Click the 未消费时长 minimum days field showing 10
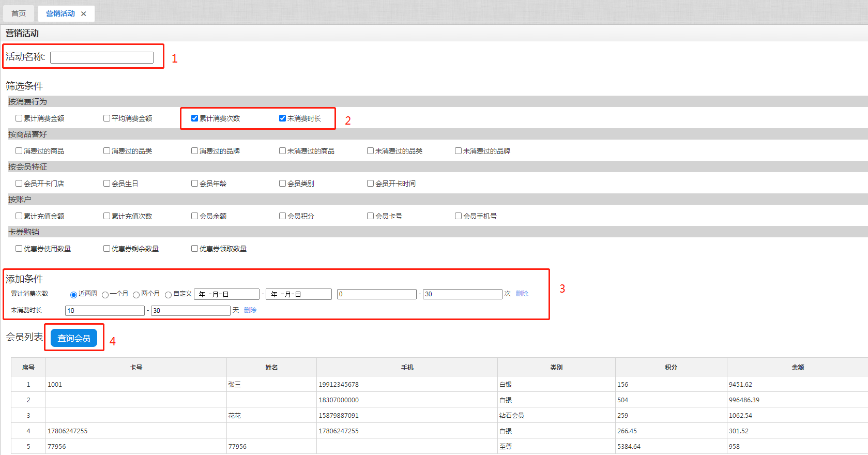This screenshot has height=455, width=868. point(105,311)
